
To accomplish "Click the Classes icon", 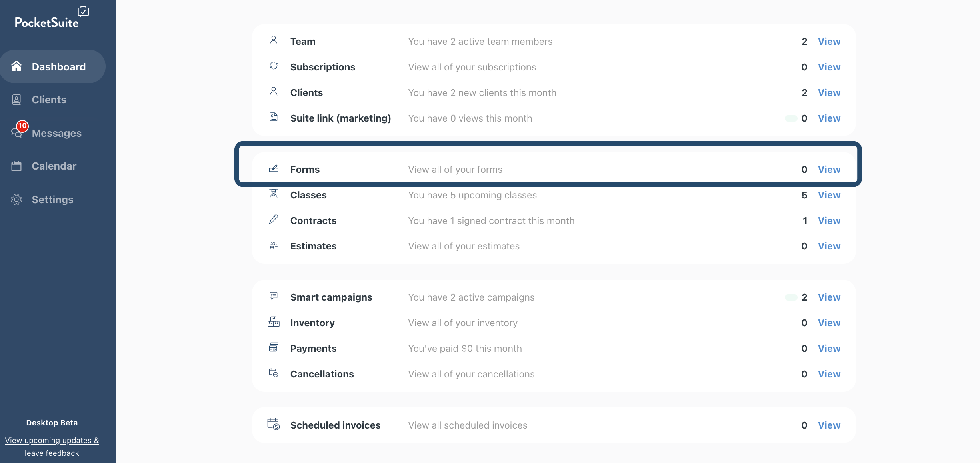I will [x=274, y=194].
